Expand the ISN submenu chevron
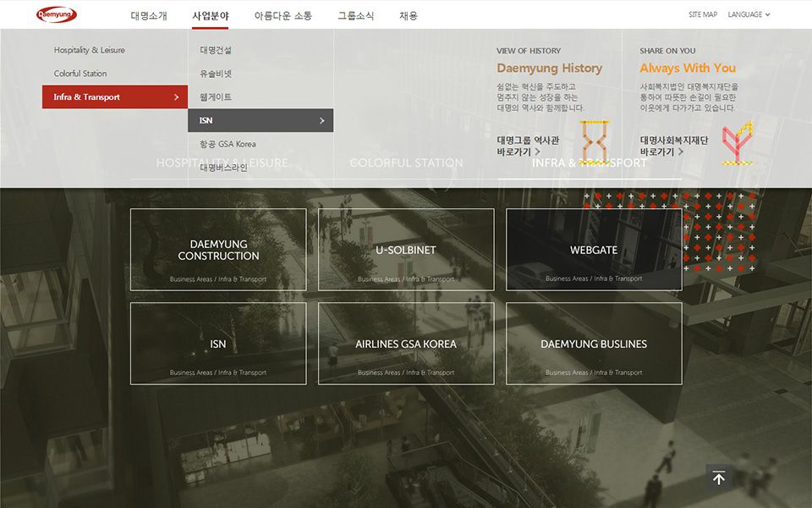 tap(322, 121)
